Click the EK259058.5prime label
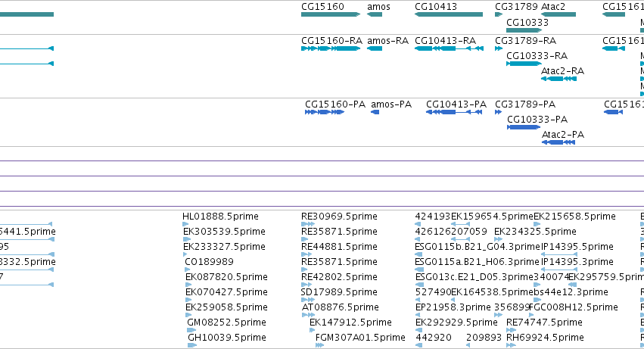This screenshot has height=349, width=644. (226, 307)
